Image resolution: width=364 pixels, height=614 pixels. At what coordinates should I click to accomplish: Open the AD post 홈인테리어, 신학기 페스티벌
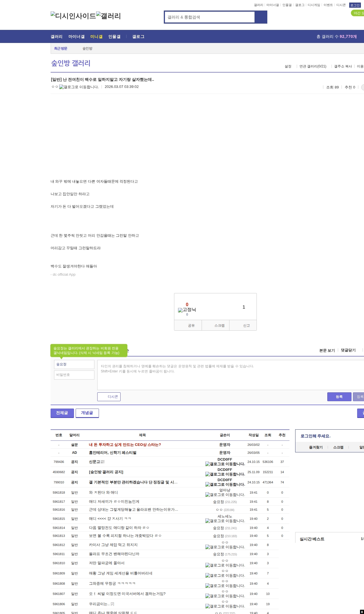pos(113,453)
